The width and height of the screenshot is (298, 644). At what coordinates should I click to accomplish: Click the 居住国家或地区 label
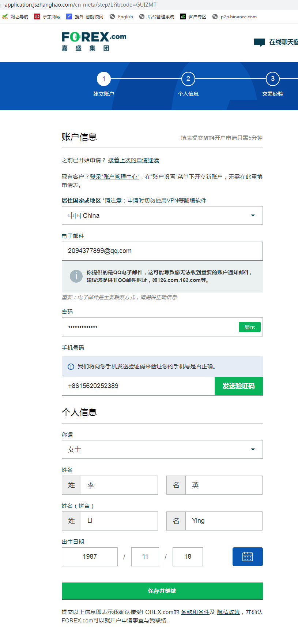pos(81,200)
